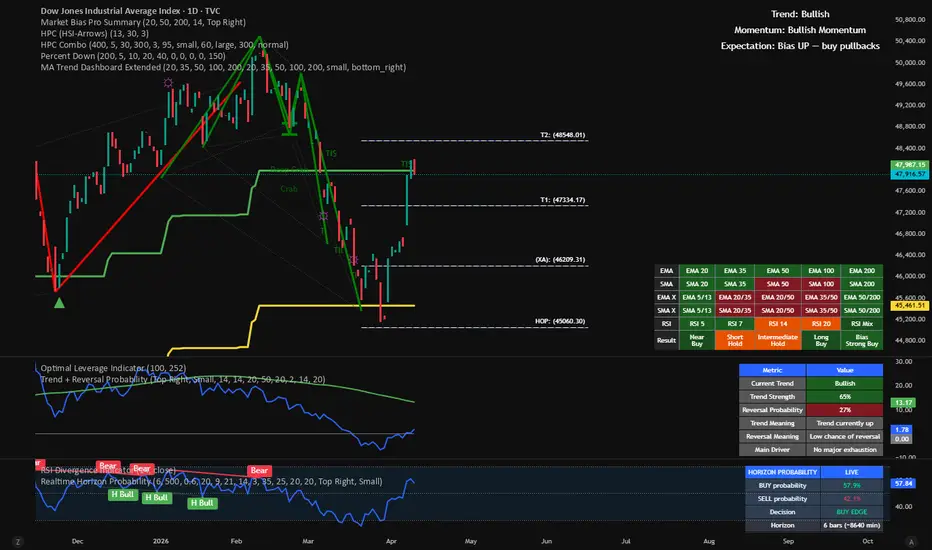This screenshot has height=550, width=932.
Task: Click the Low chance of reversal cell
Action: click(x=845, y=436)
